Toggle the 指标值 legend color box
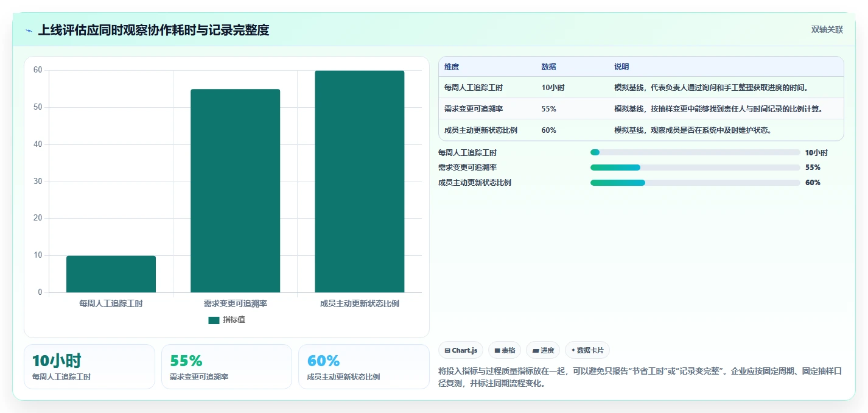The height and width of the screenshot is (413, 868). 214,320
